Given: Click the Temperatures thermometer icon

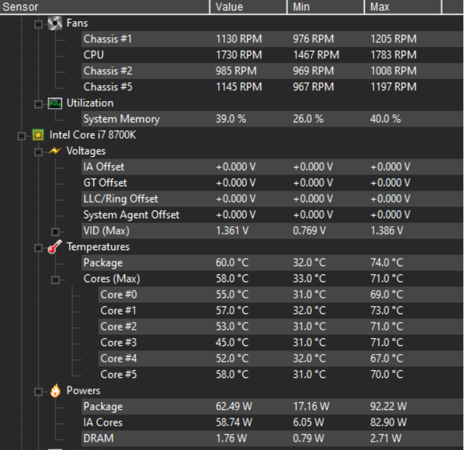Looking at the screenshot, I should coord(55,247).
